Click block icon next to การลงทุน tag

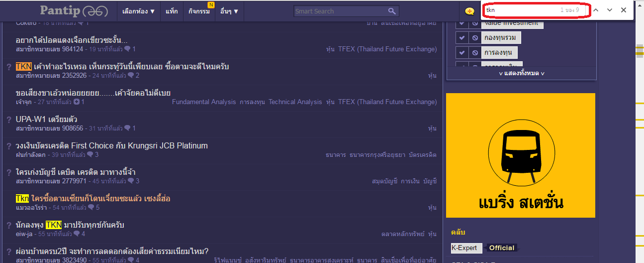pyautogui.click(x=475, y=52)
